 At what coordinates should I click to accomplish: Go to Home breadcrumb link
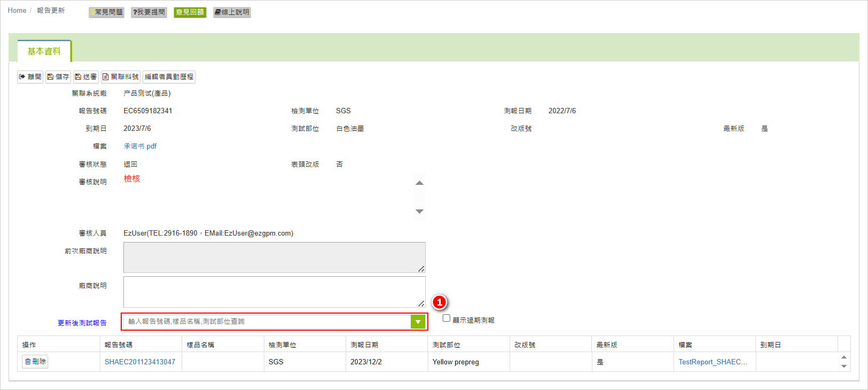(17, 11)
